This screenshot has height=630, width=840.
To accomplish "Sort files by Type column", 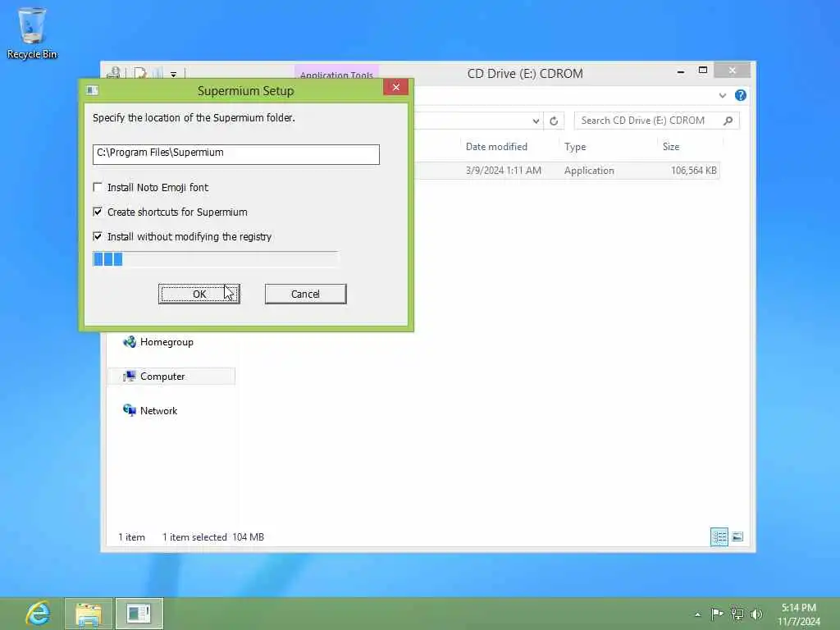I will [575, 147].
